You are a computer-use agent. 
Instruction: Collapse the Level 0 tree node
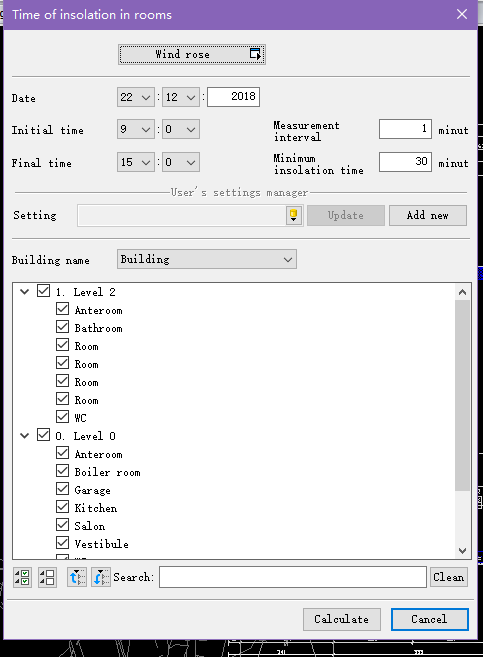[x=25, y=436]
